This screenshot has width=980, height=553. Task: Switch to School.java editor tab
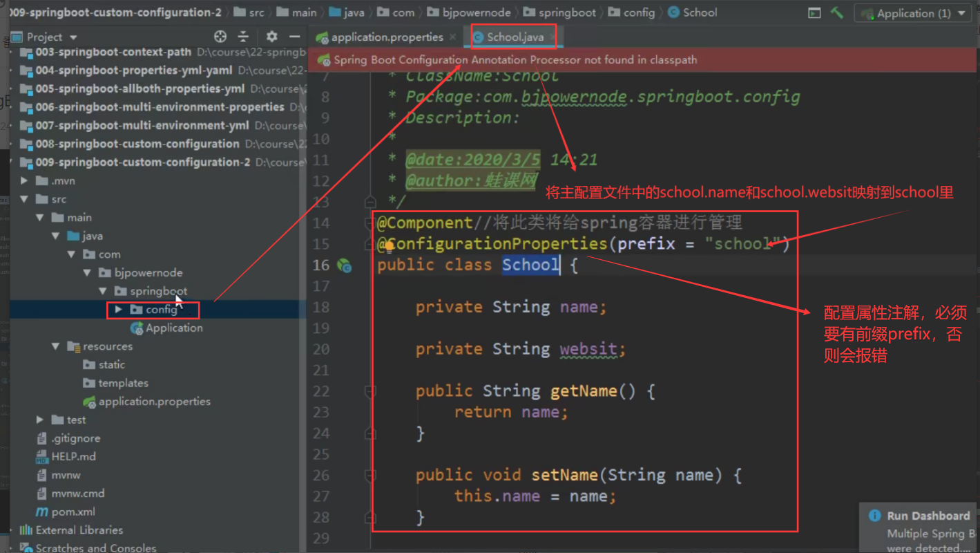tap(515, 37)
